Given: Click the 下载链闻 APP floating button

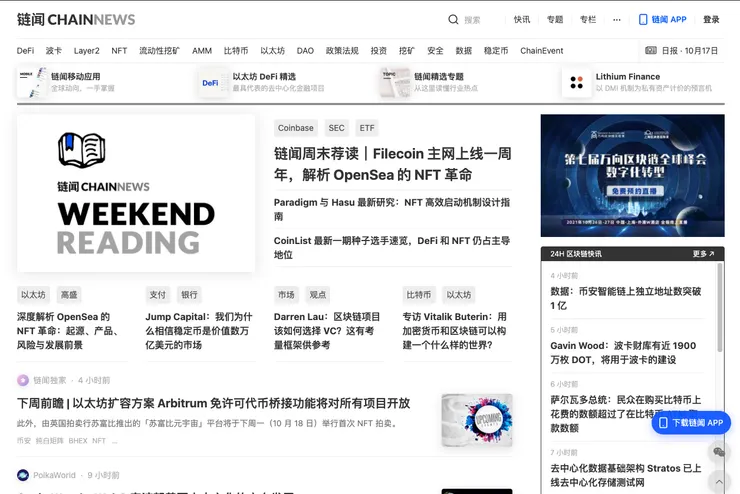Looking at the screenshot, I should pyautogui.click(x=691, y=423).
